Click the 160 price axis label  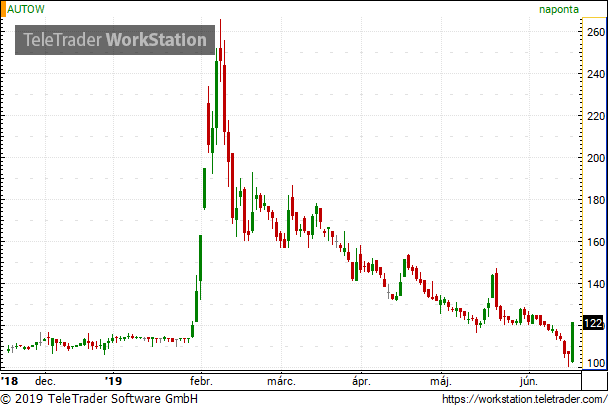pos(596,242)
